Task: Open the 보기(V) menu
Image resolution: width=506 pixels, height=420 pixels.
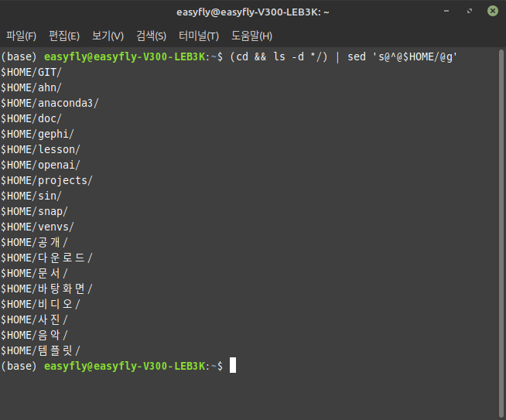Action: click(x=108, y=36)
